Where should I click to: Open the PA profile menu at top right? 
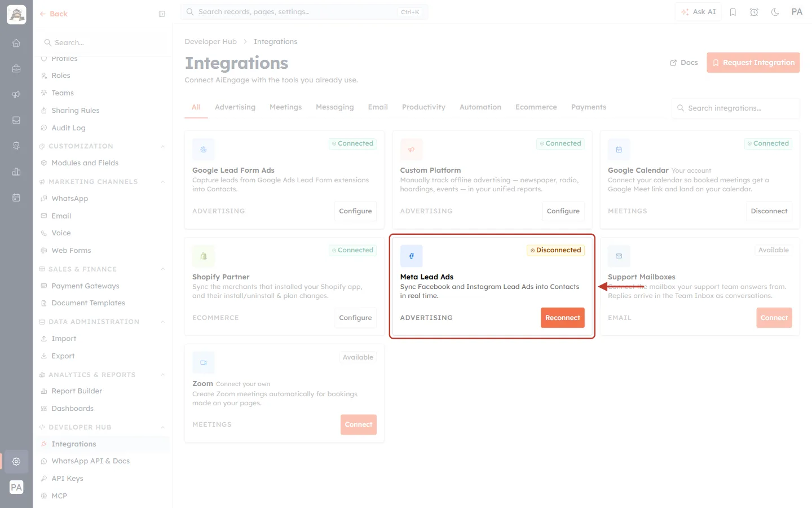797,12
